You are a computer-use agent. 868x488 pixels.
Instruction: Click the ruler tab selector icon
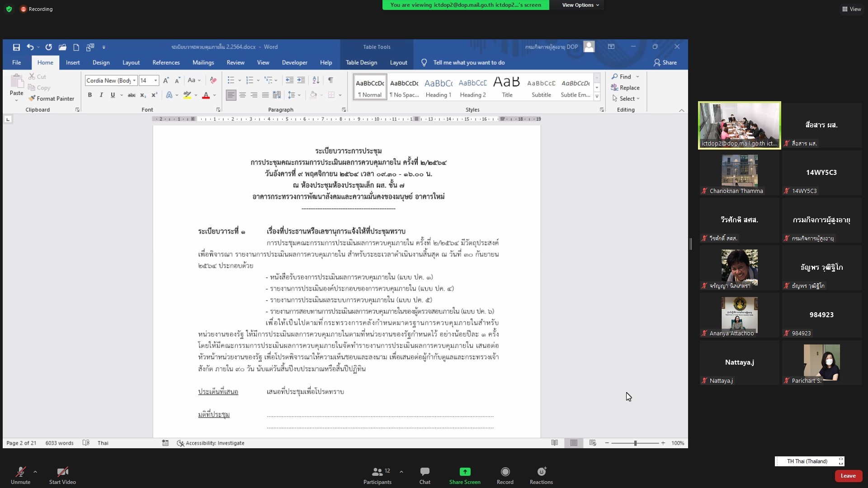[x=8, y=119]
